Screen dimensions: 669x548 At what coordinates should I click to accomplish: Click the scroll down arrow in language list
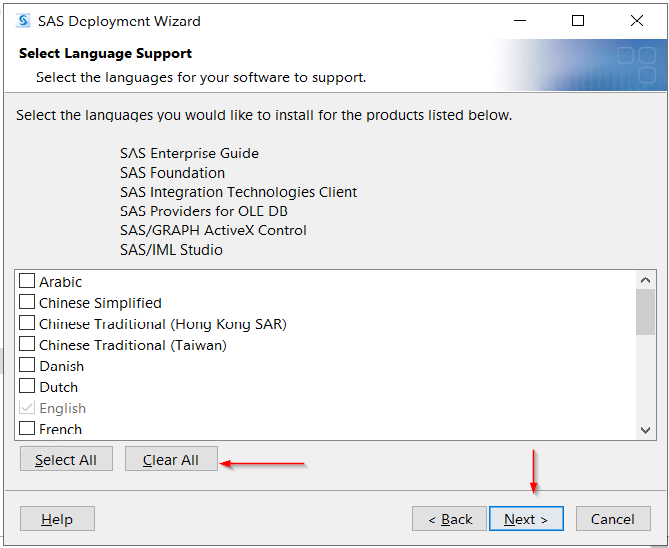(x=645, y=430)
